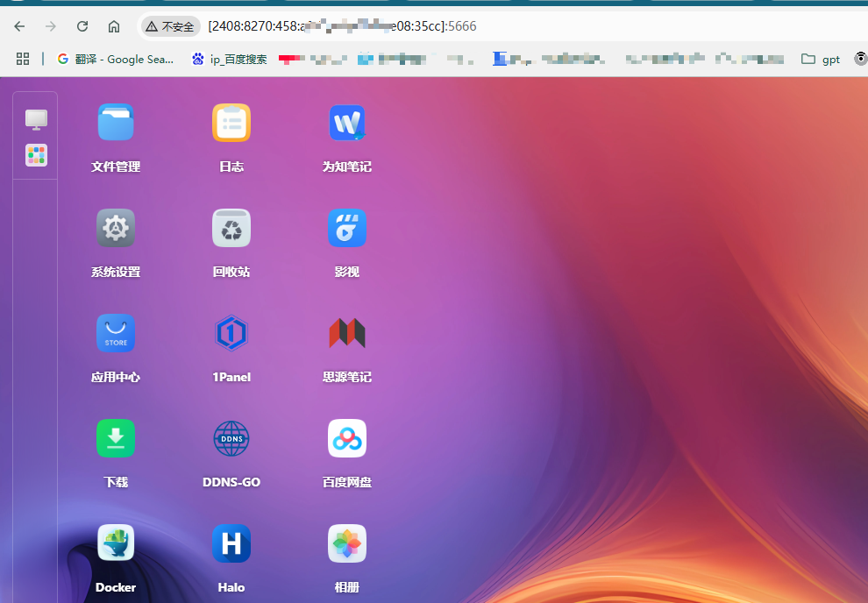Open the 翻译 - Google Search bookmark
The height and width of the screenshot is (603, 868).
116,60
